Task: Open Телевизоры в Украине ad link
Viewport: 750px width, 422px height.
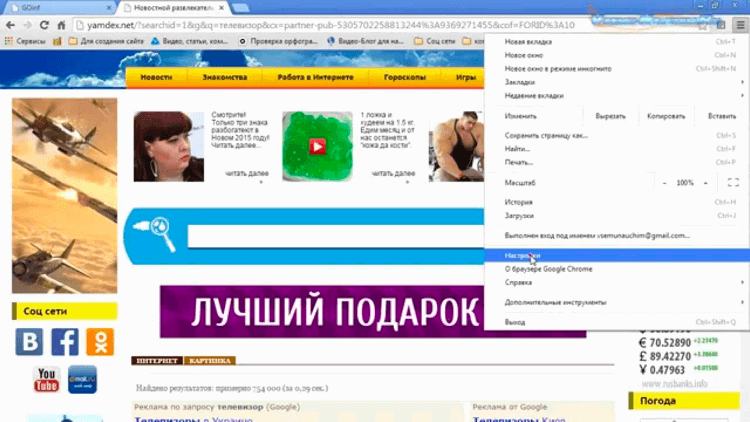Action: tap(193, 419)
